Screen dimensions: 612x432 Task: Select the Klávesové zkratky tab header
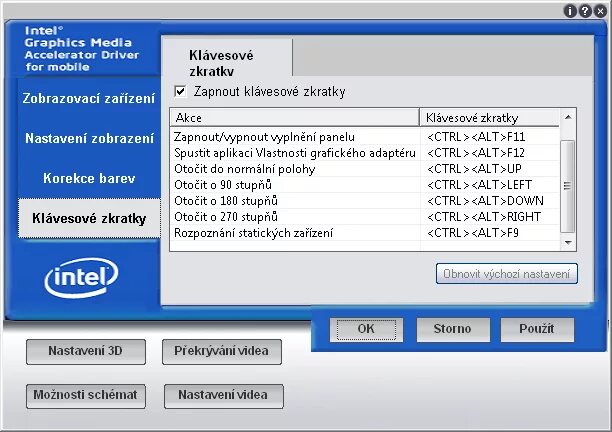click(227, 57)
